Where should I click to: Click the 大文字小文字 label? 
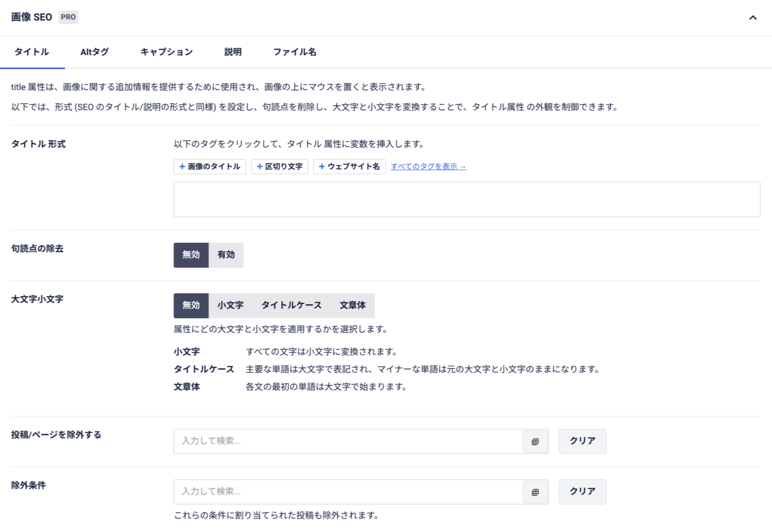(x=37, y=299)
